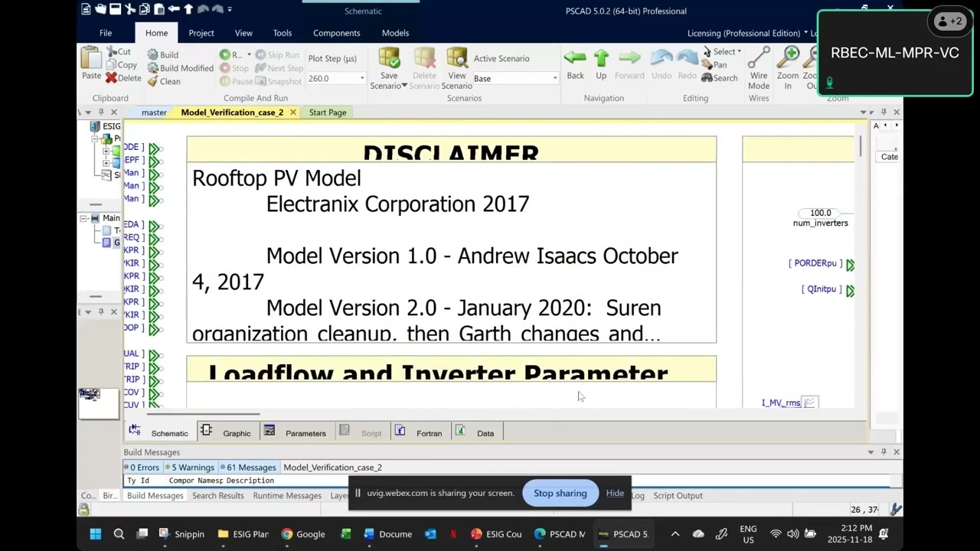Screen dimensions: 980x551
Task: Open the Active Scenario Base dropdown
Action: tap(555, 78)
